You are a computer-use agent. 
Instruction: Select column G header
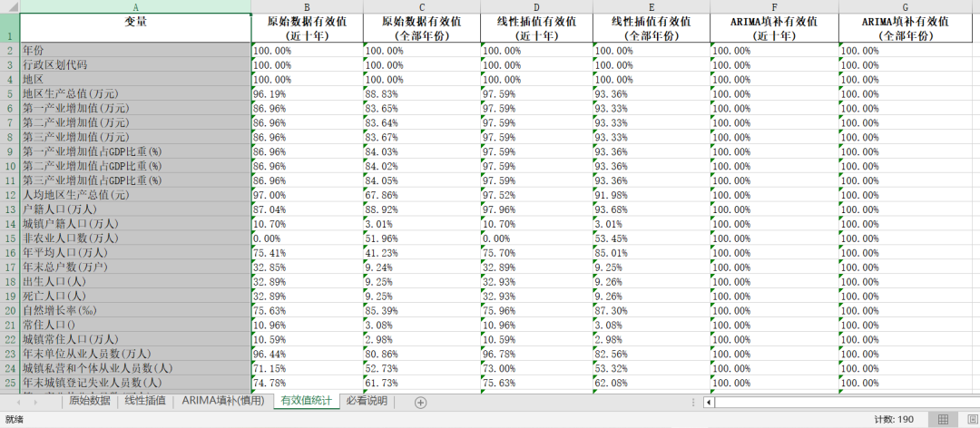click(905, 6)
